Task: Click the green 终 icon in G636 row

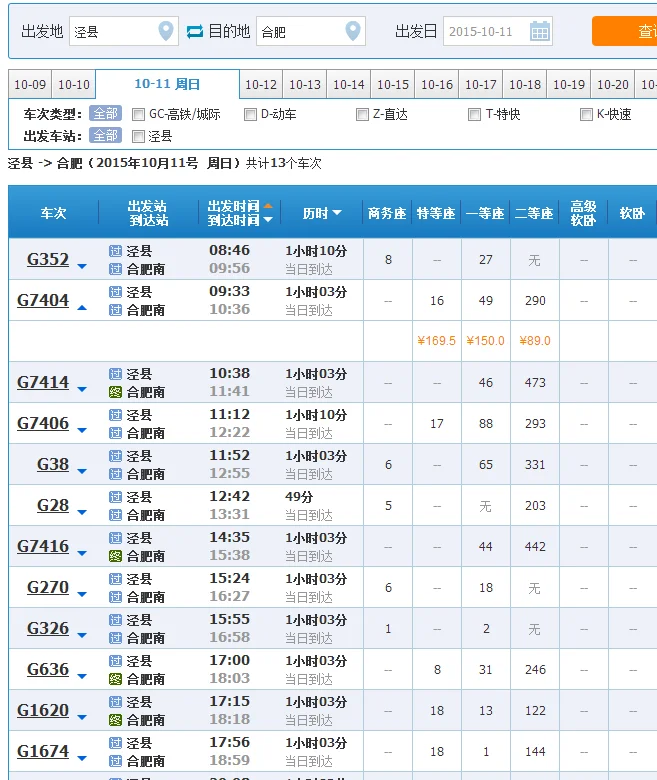Action: (115, 679)
